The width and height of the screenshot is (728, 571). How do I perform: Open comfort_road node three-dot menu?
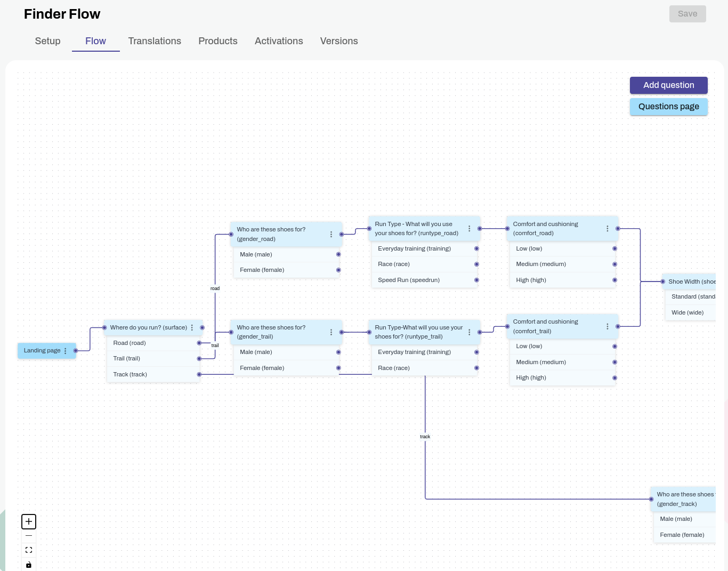(607, 229)
